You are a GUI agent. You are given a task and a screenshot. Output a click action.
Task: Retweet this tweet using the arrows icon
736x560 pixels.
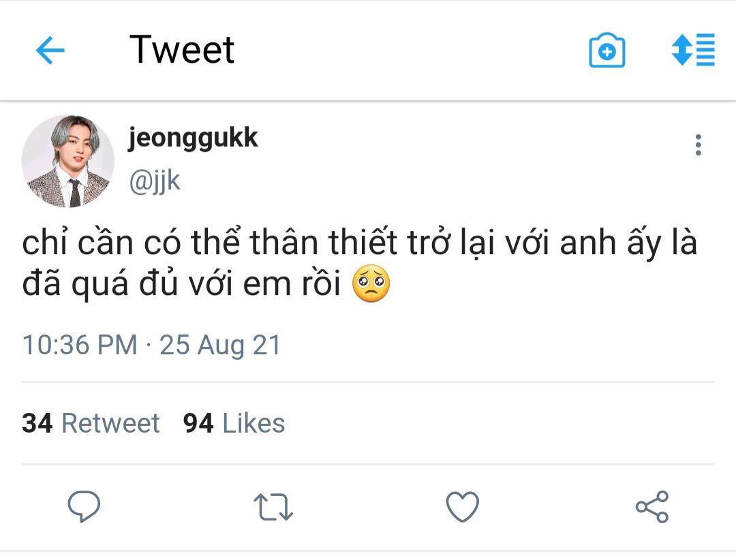(x=273, y=508)
